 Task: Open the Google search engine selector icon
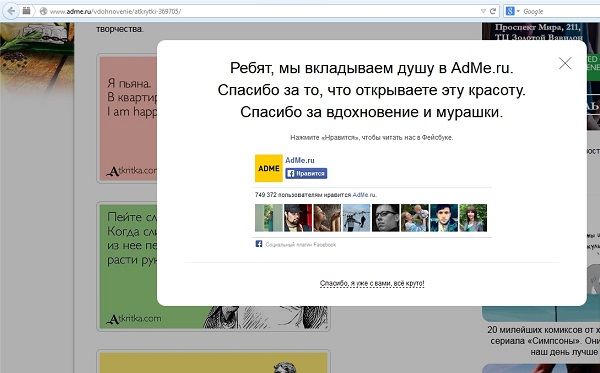point(512,11)
